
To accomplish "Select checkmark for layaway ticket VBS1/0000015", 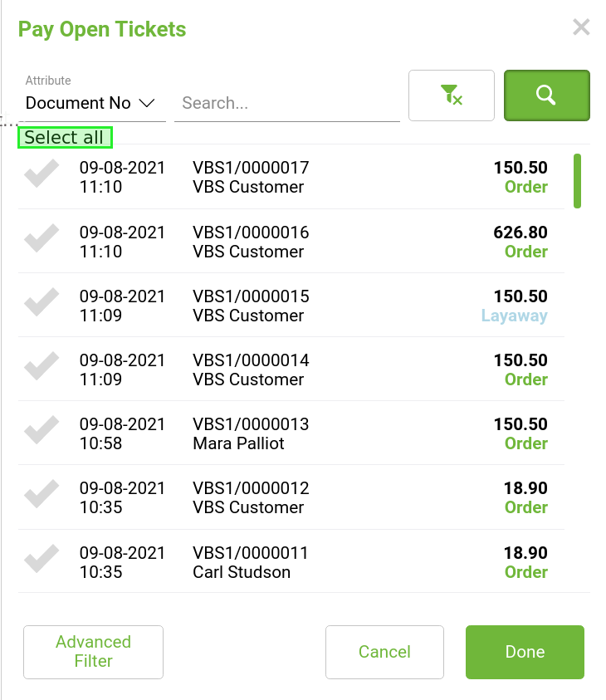I will tap(42, 304).
